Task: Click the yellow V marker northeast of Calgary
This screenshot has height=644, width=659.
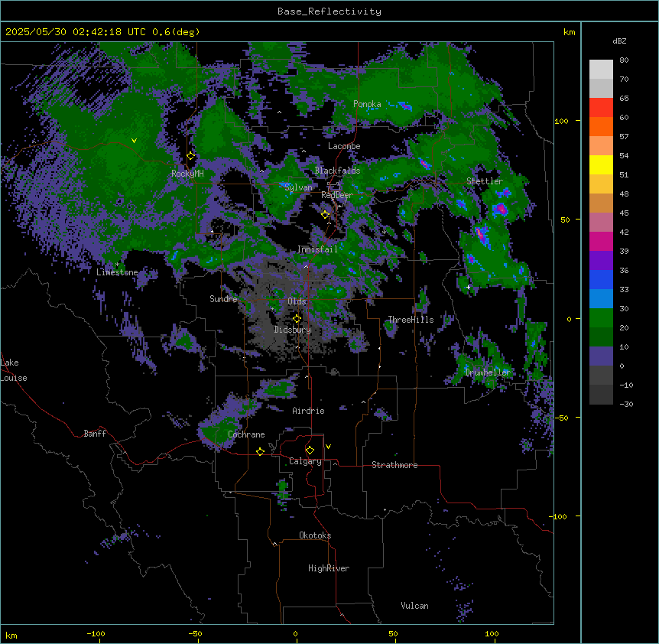Action: pos(328,447)
